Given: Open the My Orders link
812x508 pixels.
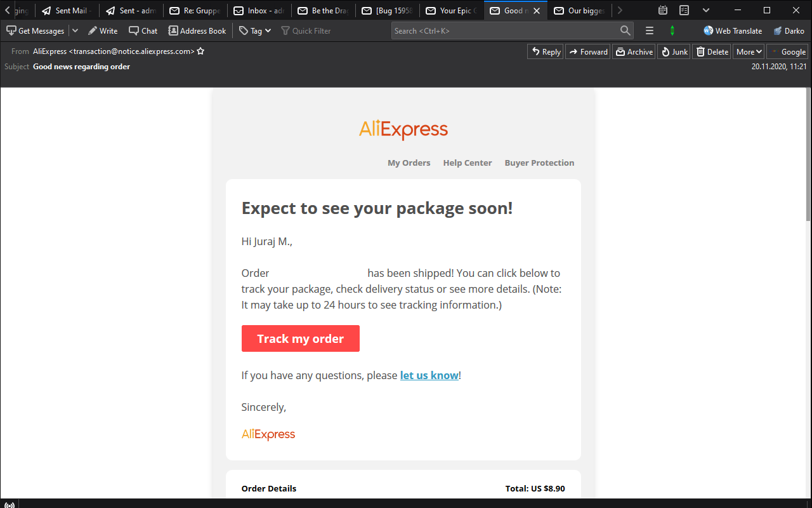Looking at the screenshot, I should click(x=409, y=163).
